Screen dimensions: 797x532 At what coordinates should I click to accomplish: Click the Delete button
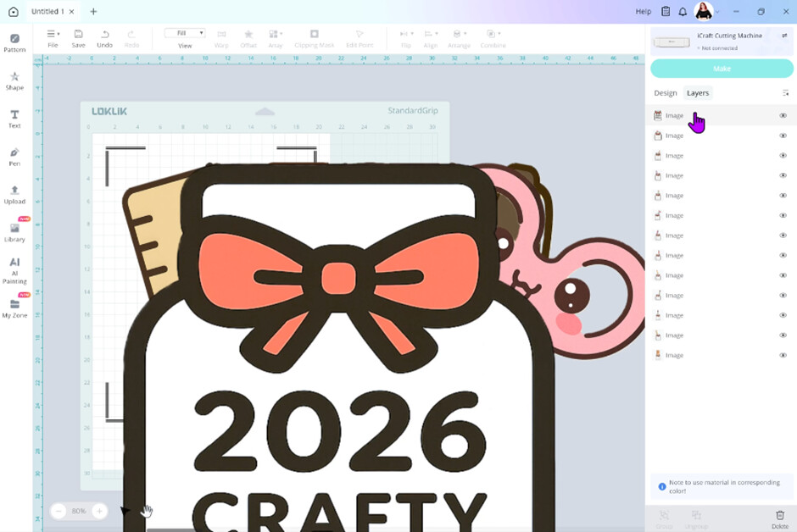coord(780,518)
